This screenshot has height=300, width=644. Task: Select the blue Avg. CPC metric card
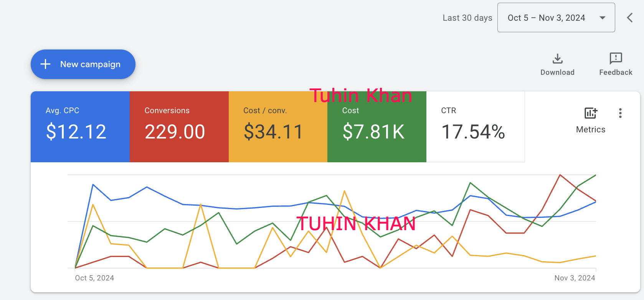(x=80, y=127)
